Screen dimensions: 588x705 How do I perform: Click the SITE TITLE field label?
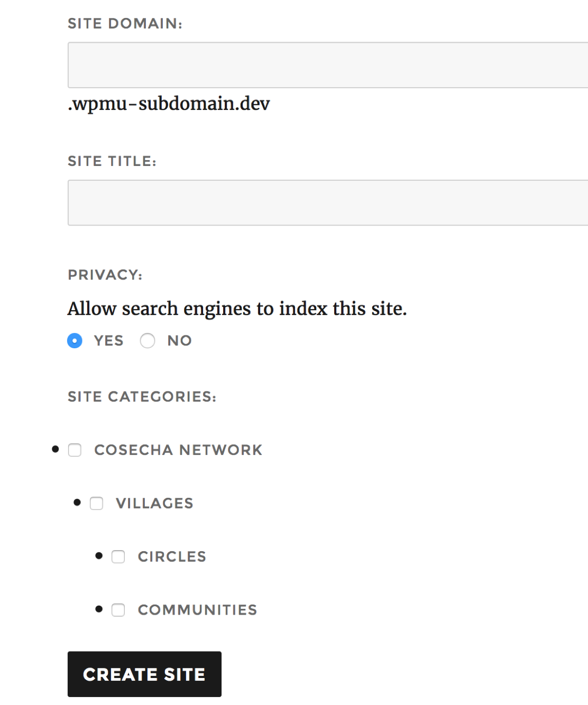(112, 161)
